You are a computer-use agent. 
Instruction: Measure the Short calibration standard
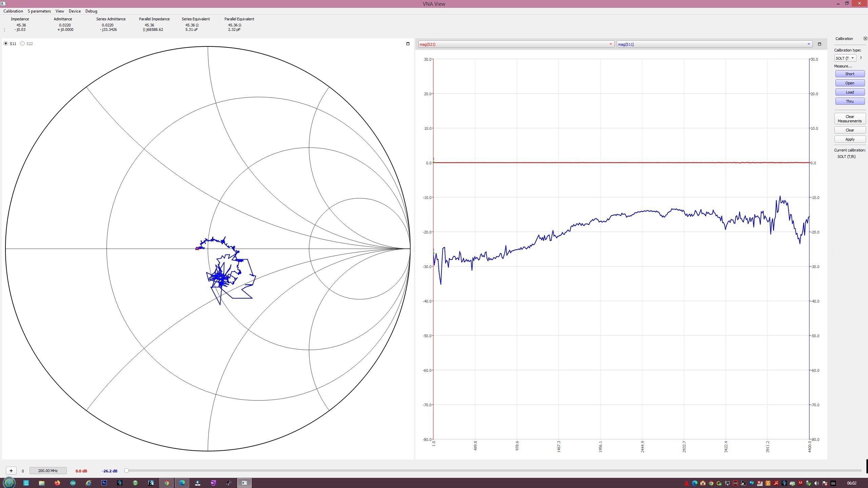pos(850,74)
